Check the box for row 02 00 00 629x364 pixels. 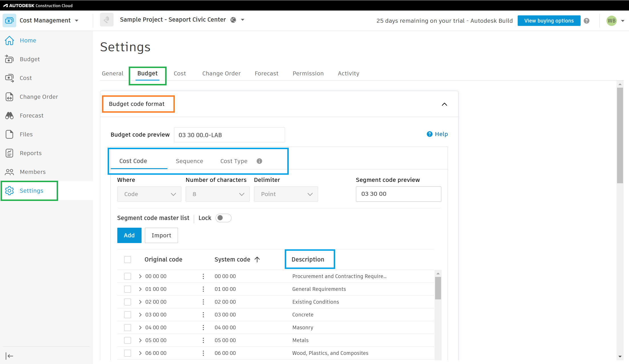tap(128, 302)
